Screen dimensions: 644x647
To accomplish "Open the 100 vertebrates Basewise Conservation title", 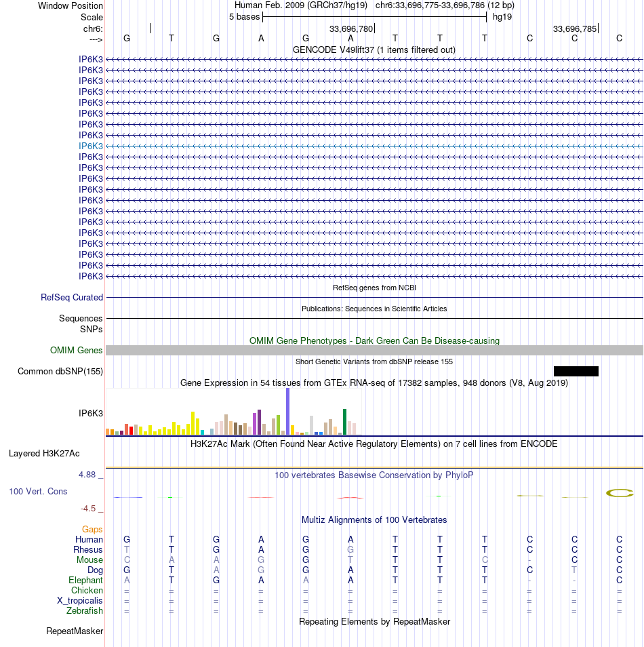I will pos(374,475).
